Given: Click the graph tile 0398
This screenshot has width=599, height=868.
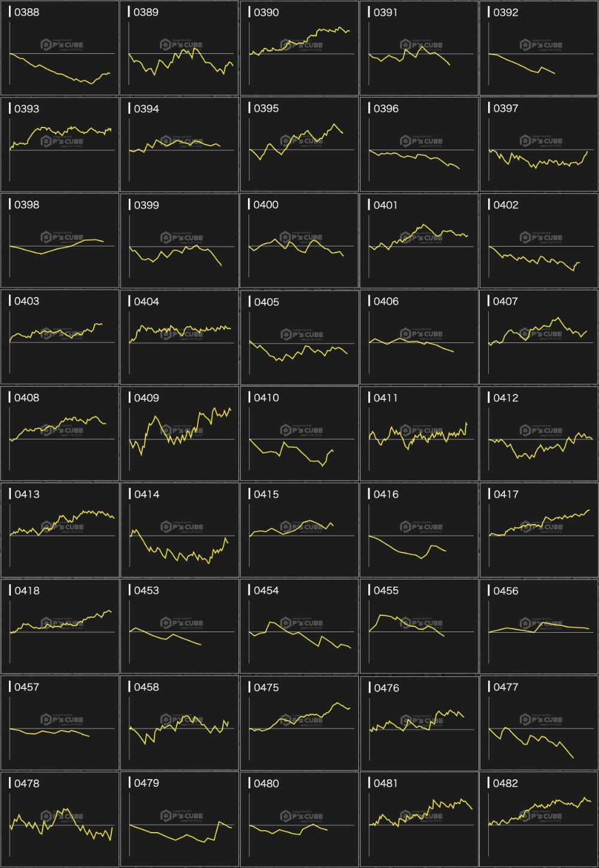Looking at the screenshot, I should pyautogui.click(x=60, y=241).
